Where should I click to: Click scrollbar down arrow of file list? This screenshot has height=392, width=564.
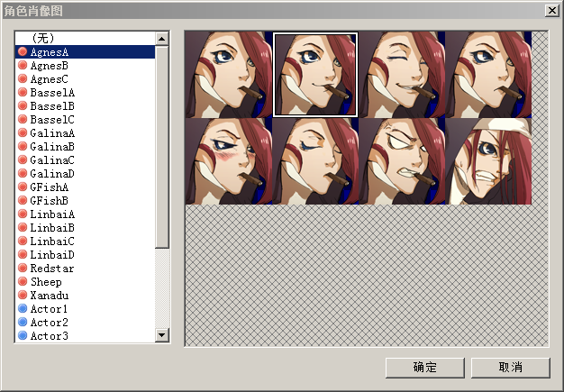point(162,335)
